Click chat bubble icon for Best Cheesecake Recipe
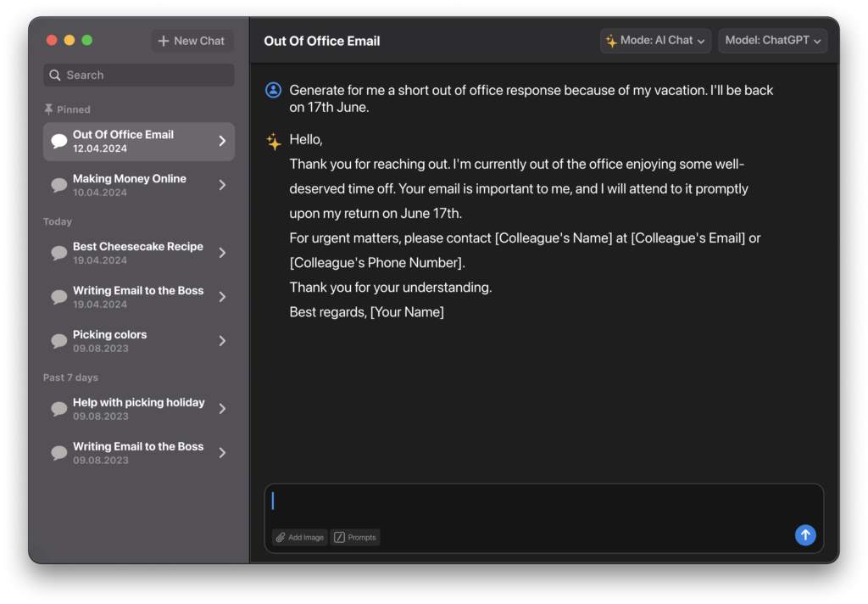The height and width of the screenshot is (604, 868). [59, 253]
